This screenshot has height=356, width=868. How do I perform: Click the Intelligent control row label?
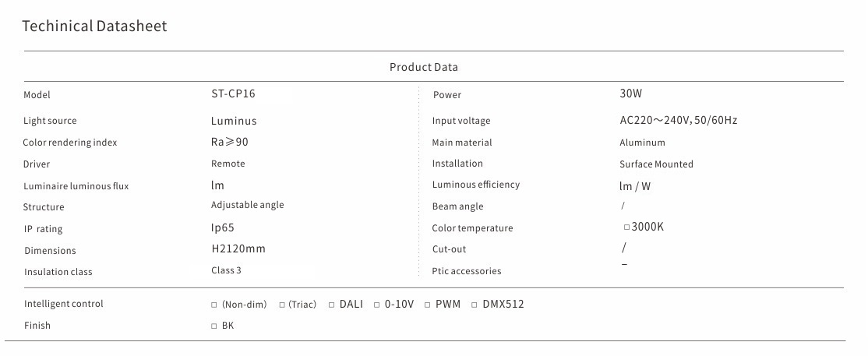(x=64, y=304)
